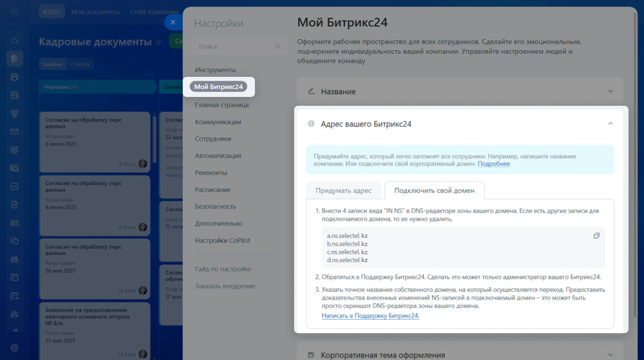Click the globe icon of Адрес вашего Битрикс24
The width and height of the screenshot is (644, 360).
tap(311, 124)
